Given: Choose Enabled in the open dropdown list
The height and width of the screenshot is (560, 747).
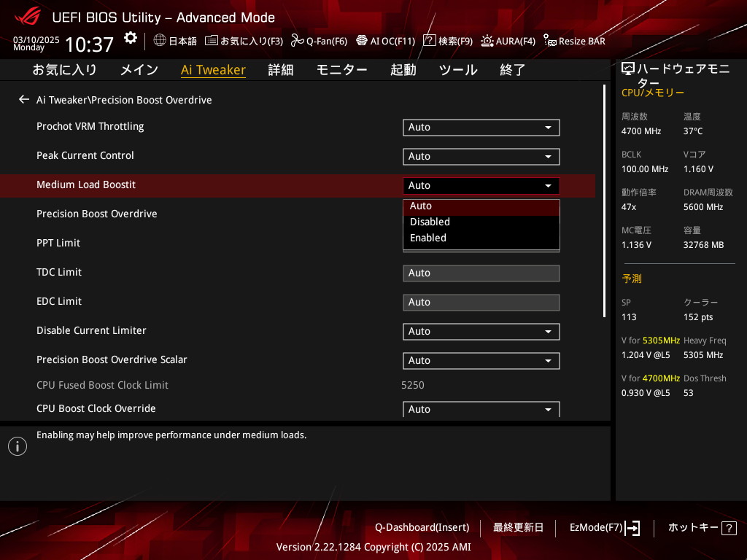Looking at the screenshot, I should click(x=481, y=238).
